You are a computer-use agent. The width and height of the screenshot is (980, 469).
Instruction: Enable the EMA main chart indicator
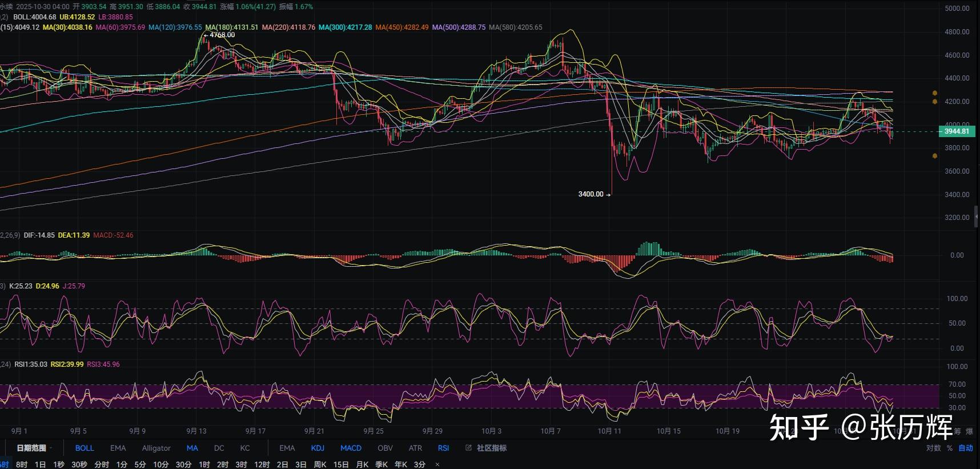coord(118,448)
